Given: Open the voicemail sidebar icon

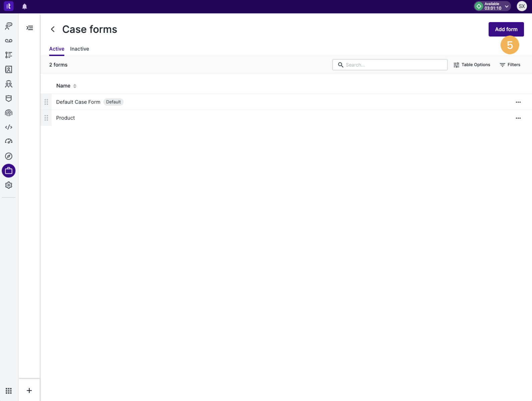Looking at the screenshot, I should [x=9, y=41].
